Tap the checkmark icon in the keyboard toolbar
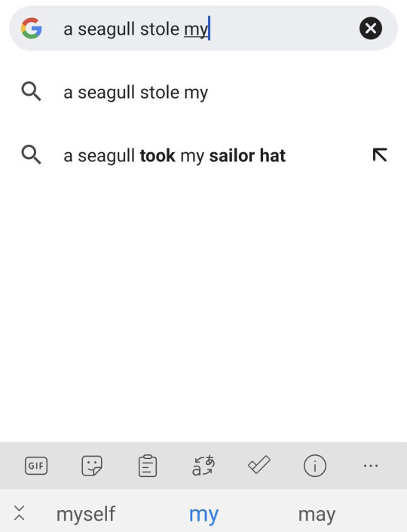This screenshot has width=407, height=532. click(259, 464)
